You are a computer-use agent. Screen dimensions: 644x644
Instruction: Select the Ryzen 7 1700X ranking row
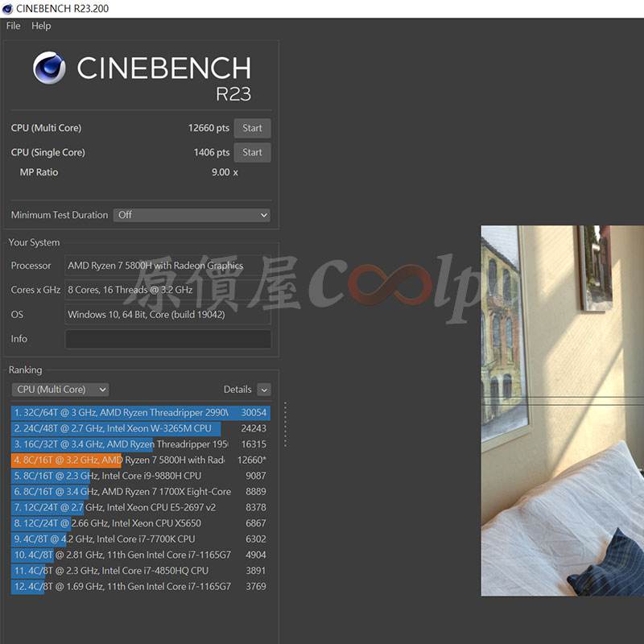[140, 492]
